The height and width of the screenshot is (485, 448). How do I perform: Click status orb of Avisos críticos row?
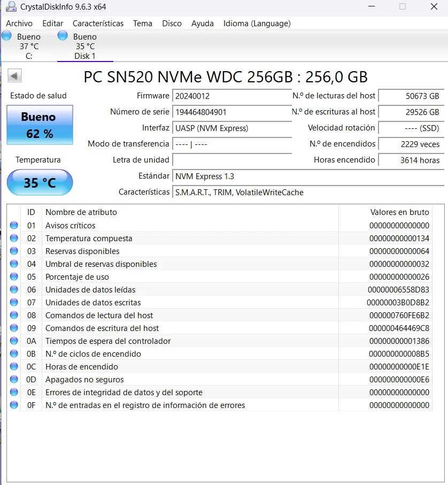click(x=14, y=225)
